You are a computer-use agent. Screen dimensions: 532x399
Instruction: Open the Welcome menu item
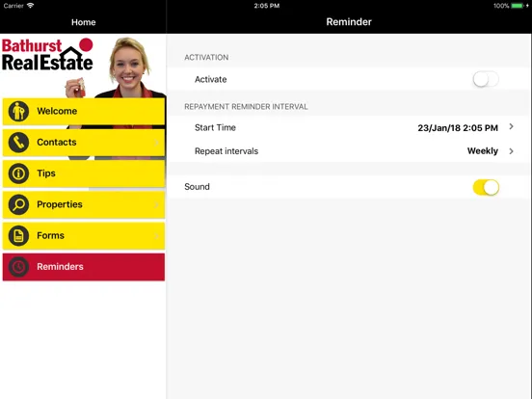pyautogui.click(x=84, y=111)
